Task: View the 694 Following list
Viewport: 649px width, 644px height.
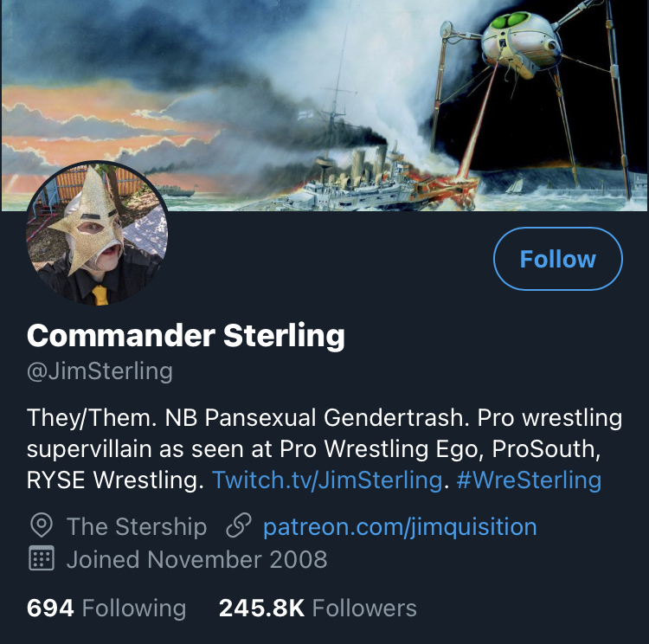Action: coord(106,608)
